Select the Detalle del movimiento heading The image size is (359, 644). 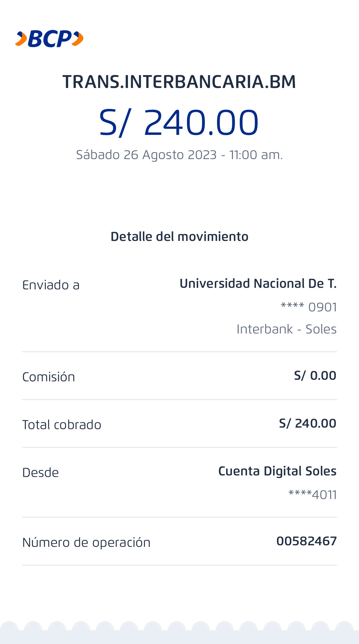pyautogui.click(x=179, y=237)
